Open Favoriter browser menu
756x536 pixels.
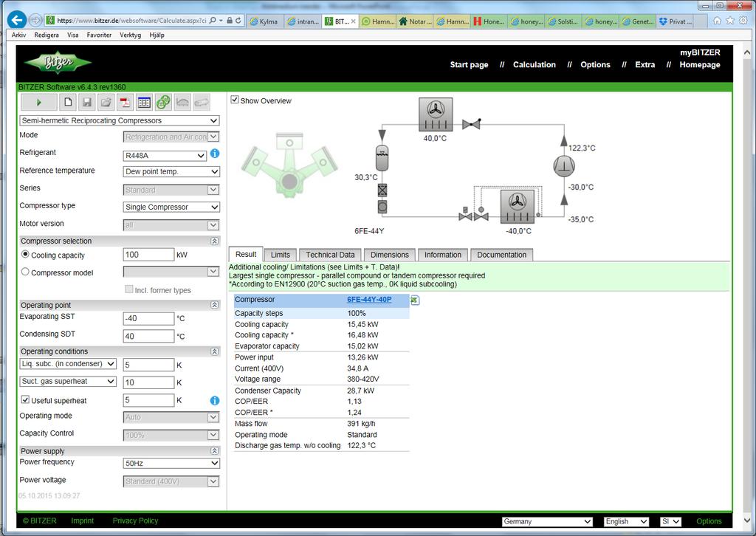tap(99, 35)
